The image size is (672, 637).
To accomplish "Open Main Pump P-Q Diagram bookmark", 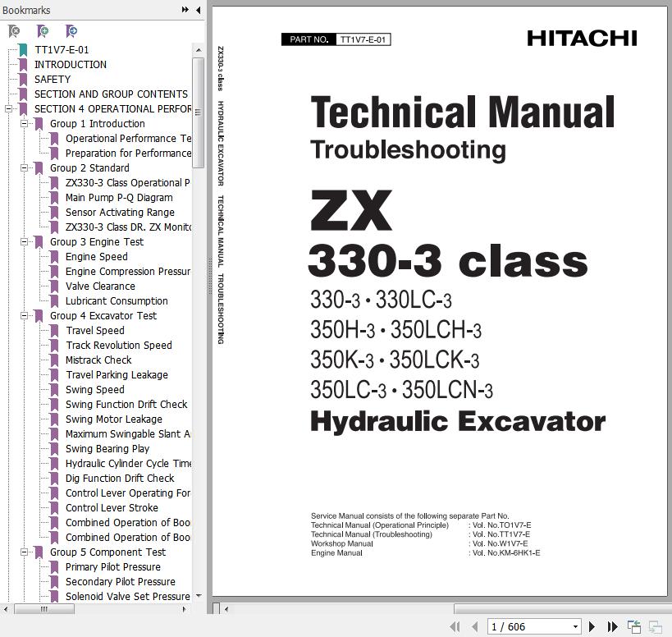I will (119, 198).
